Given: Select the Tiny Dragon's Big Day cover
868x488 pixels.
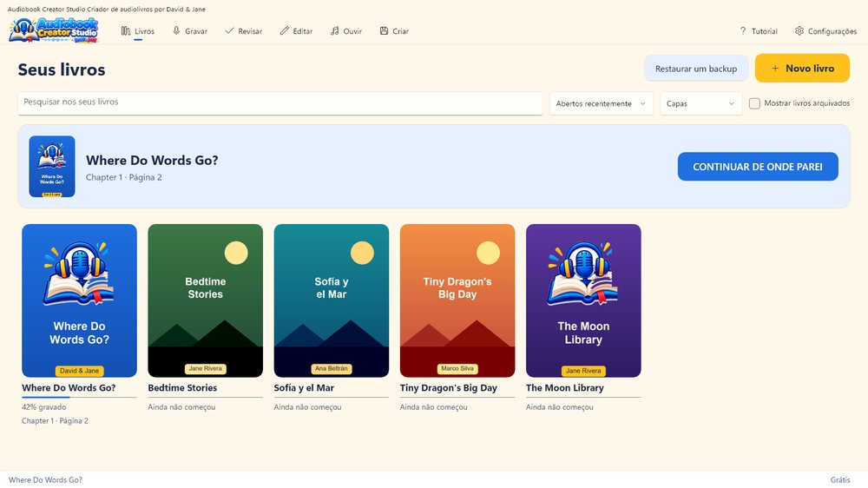Looking at the screenshot, I should coord(457,300).
